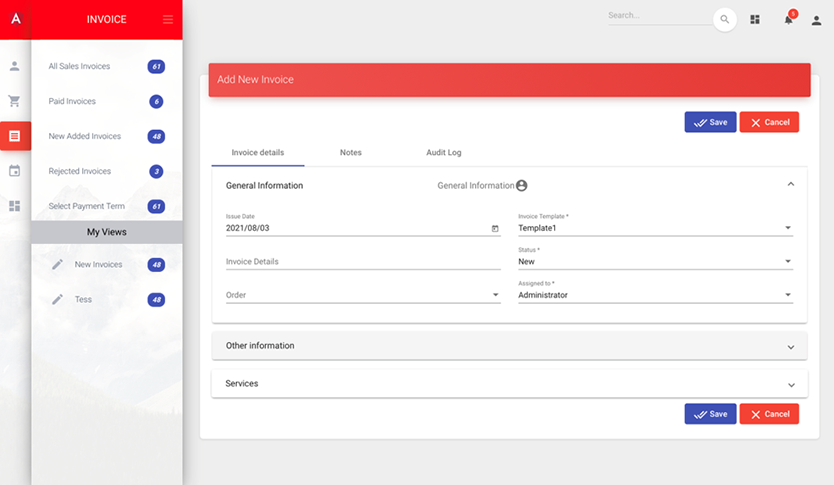Open the account avatar icon at top right

pyautogui.click(x=816, y=20)
